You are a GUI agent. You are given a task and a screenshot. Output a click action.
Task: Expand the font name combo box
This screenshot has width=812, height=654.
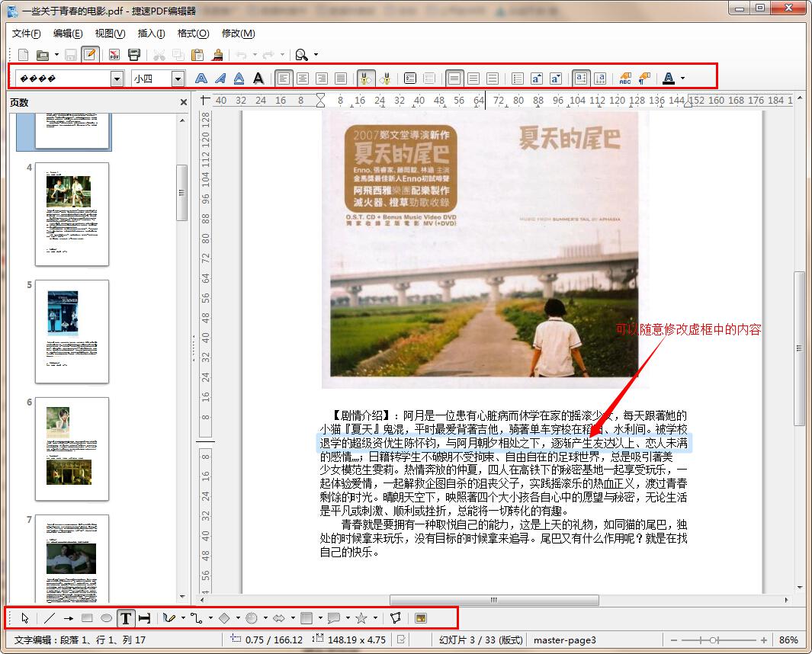tap(117, 79)
